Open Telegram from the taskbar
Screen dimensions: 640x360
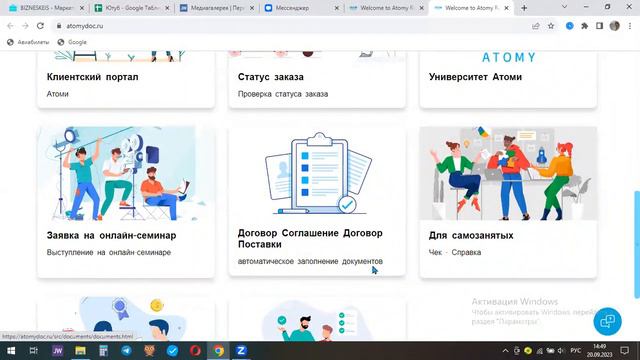(x=127, y=351)
